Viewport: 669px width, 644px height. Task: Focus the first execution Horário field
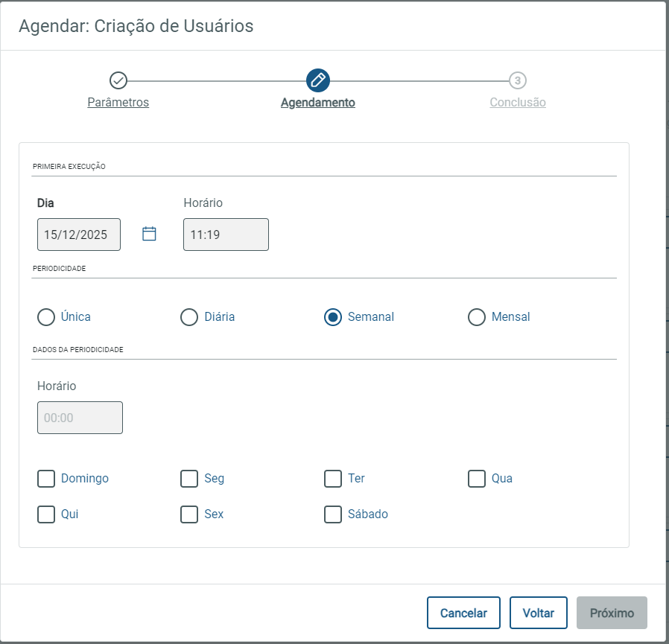click(226, 235)
